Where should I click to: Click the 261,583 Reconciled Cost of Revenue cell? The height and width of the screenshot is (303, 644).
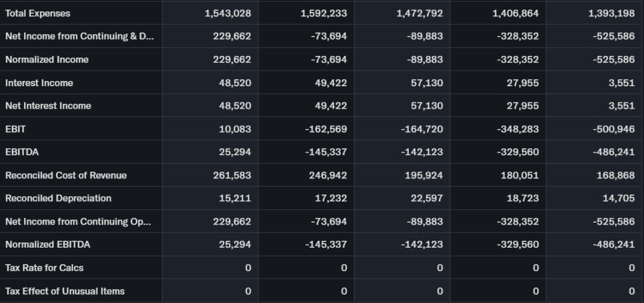pyautogui.click(x=232, y=175)
